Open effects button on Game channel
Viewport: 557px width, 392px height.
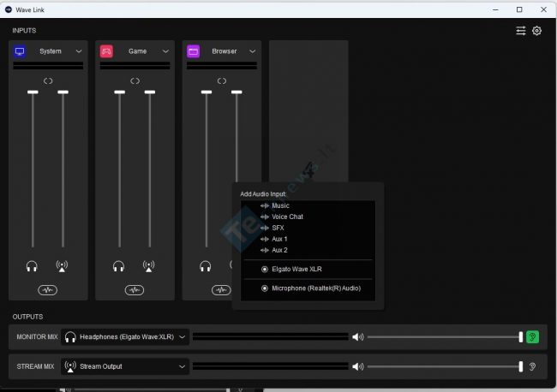[135, 290]
